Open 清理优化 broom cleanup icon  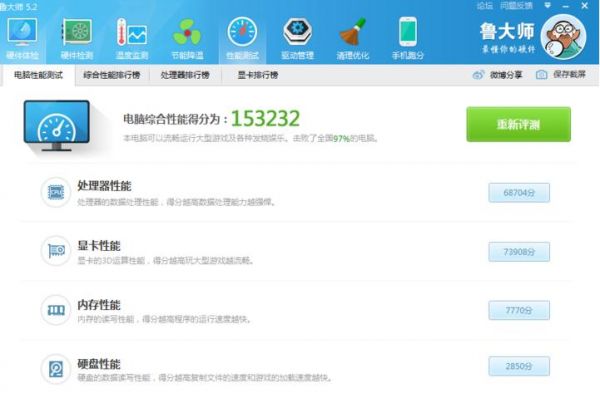pos(352,32)
